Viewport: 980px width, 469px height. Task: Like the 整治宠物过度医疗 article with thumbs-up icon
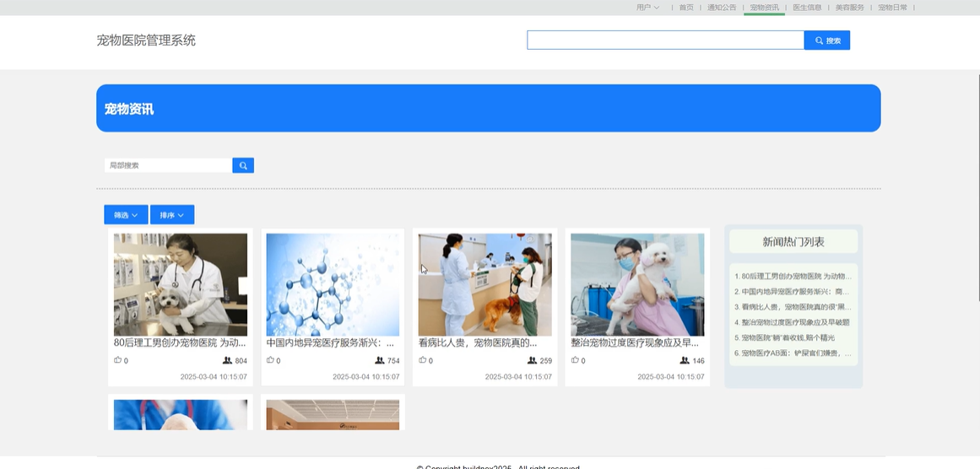(x=575, y=359)
